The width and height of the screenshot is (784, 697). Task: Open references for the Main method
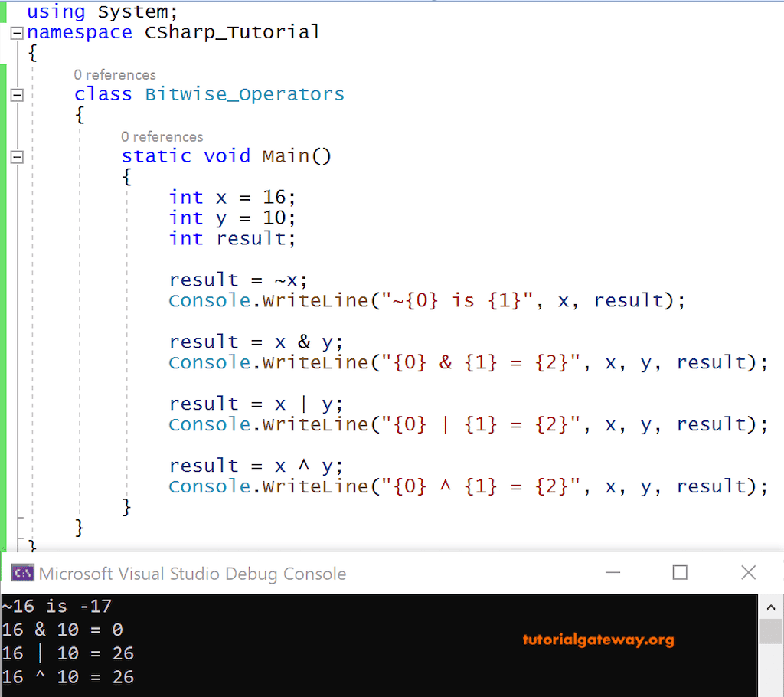point(162,136)
